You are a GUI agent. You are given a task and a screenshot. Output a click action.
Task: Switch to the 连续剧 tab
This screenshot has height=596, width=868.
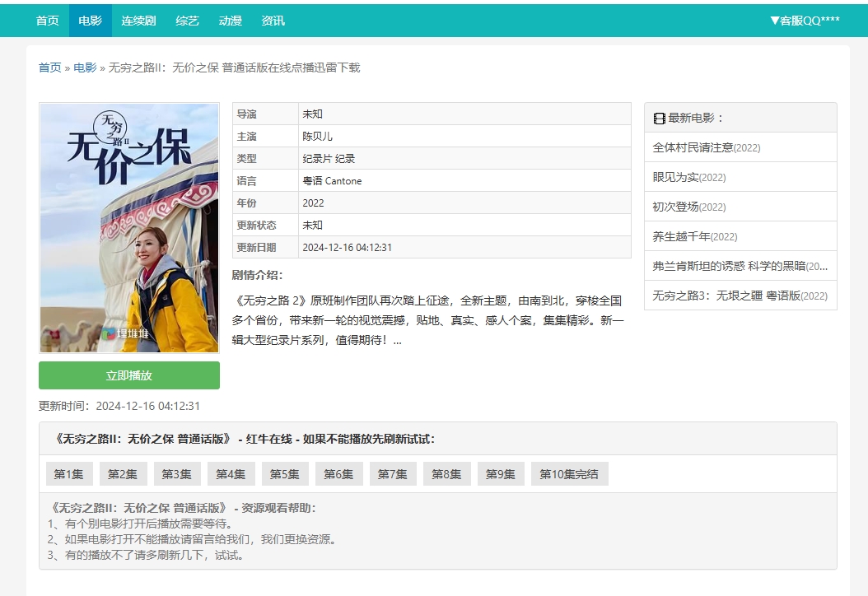tap(138, 21)
